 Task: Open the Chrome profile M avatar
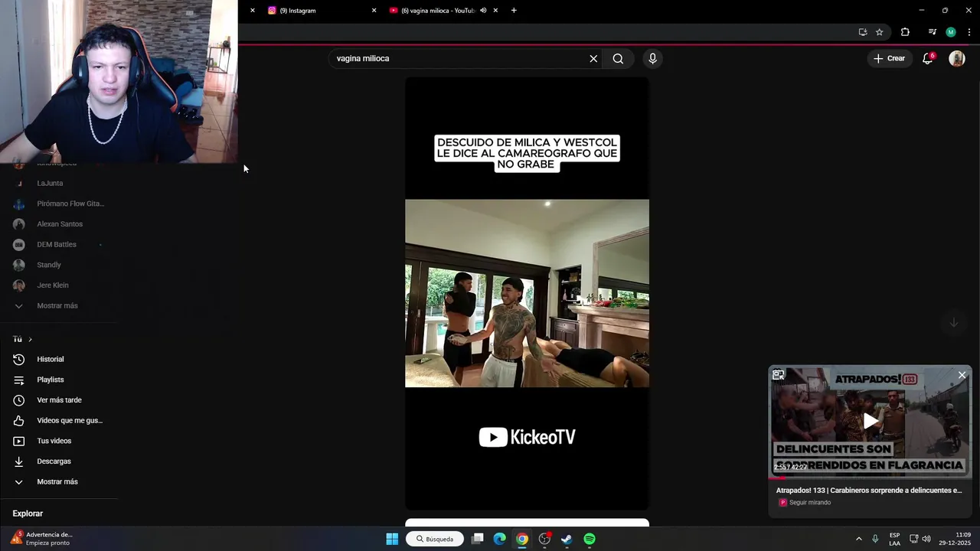951,32
